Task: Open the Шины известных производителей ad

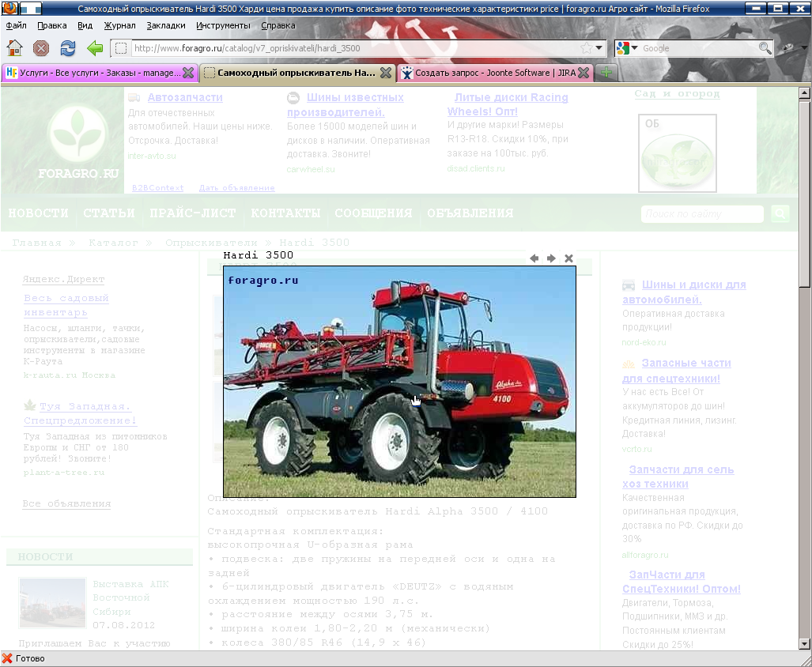Action: pyautogui.click(x=345, y=104)
